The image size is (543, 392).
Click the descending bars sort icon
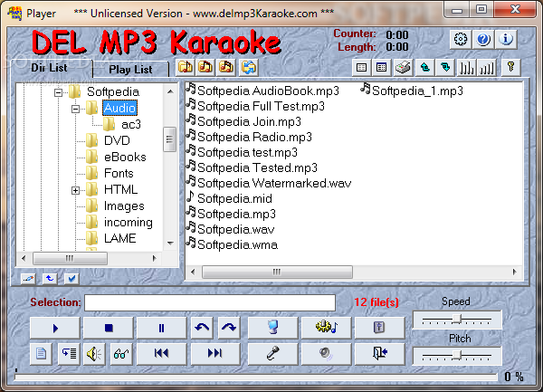(x=466, y=68)
